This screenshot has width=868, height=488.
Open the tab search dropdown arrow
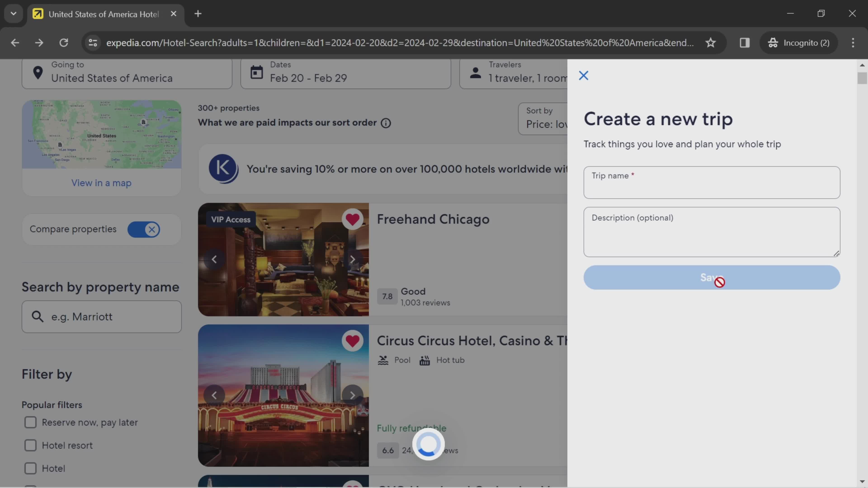[x=14, y=14]
